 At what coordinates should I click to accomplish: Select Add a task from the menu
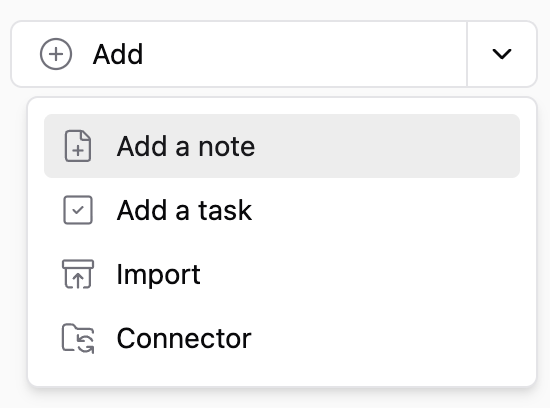point(282,210)
